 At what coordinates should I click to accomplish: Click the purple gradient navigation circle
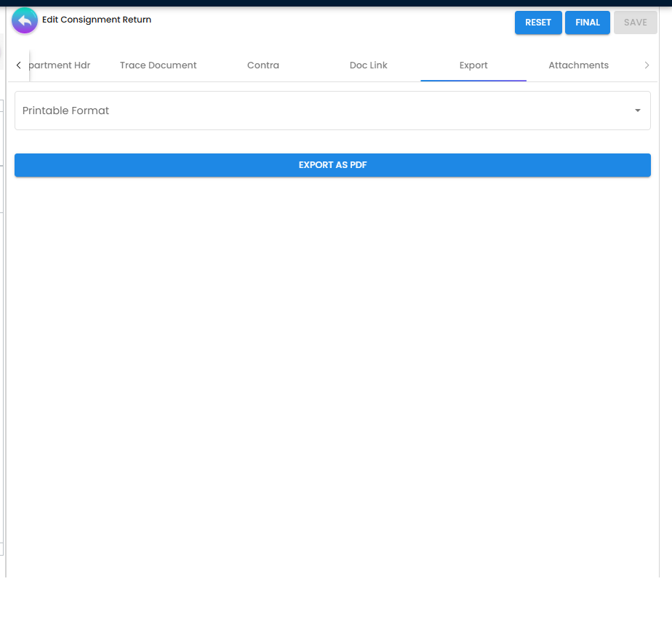pyautogui.click(x=24, y=20)
